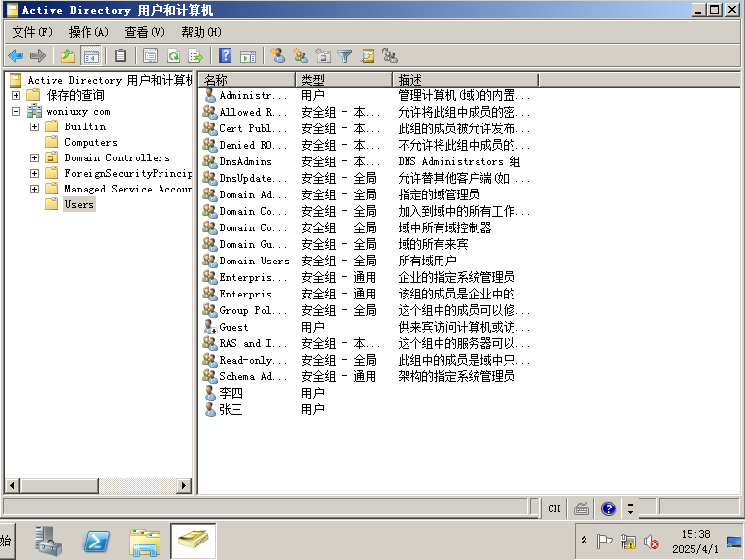Toggle the show/hide console tree icon
745x560 pixels.
pos(90,56)
